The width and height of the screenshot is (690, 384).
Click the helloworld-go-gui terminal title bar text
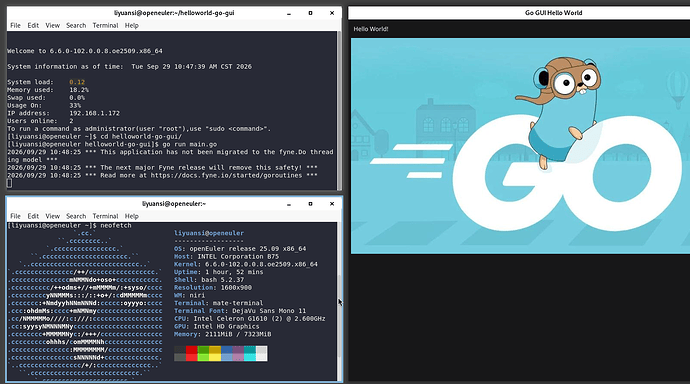[x=174, y=13]
